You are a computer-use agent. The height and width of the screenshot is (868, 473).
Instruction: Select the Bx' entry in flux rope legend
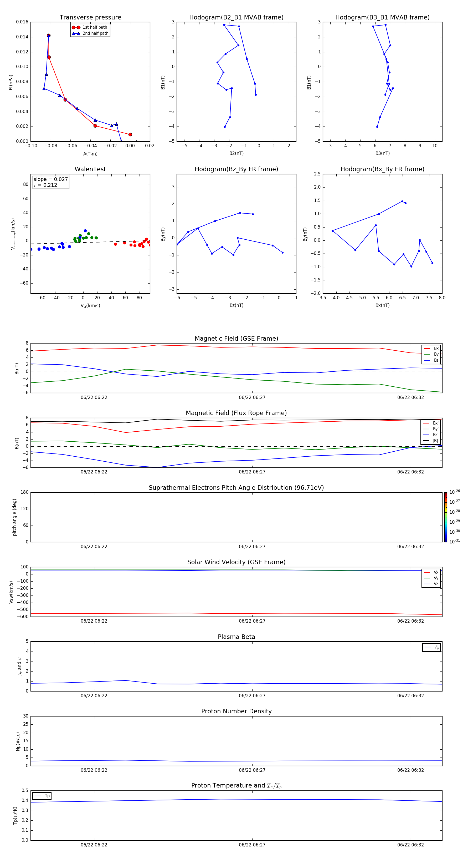(x=431, y=423)
